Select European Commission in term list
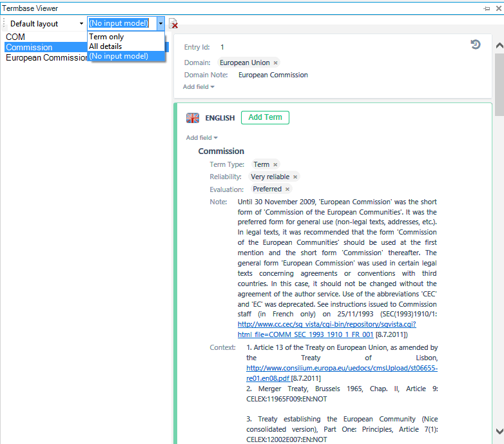Screen dimensions: 504x444 pos(46,57)
